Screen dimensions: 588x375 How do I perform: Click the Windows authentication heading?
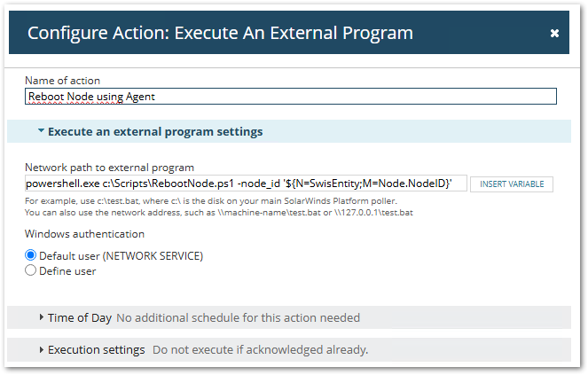click(x=84, y=235)
